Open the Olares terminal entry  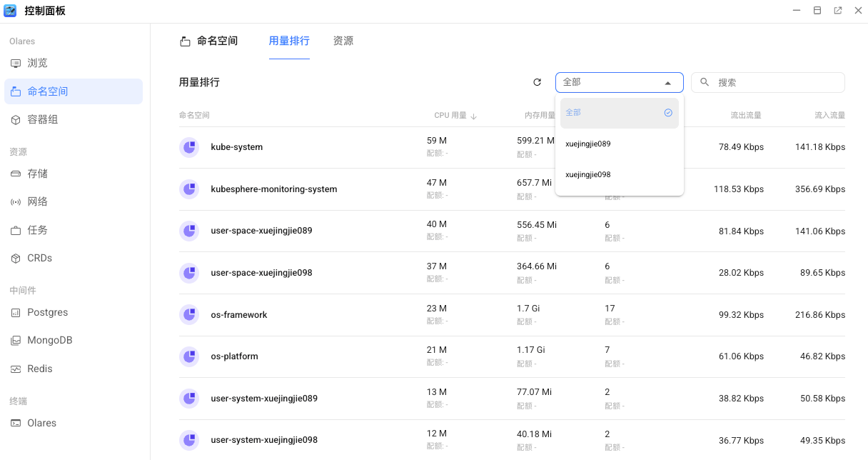[x=41, y=423]
